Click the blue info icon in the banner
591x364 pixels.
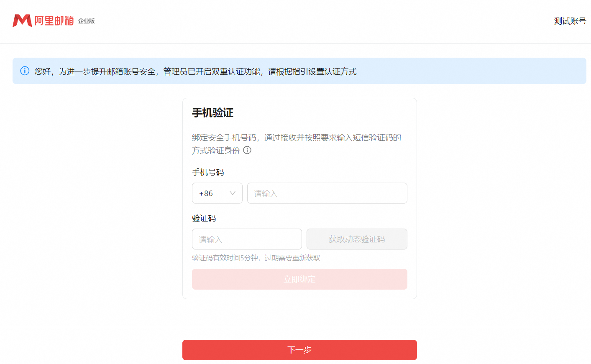pyautogui.click(x=25, y=71)
